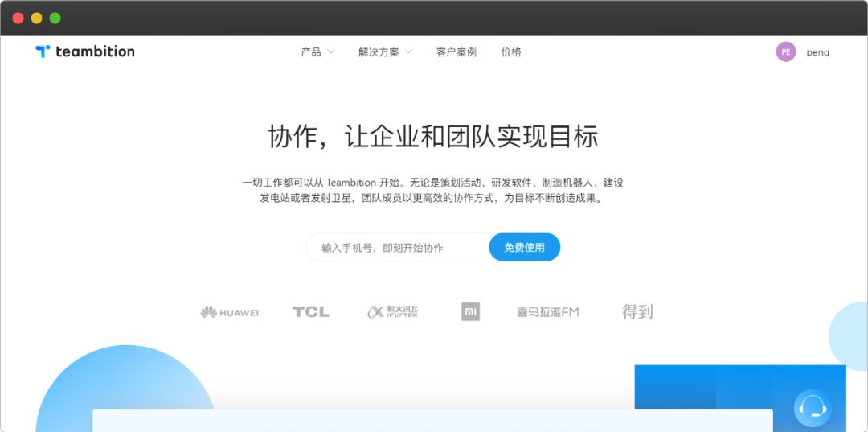The height and width of the screenshot is (432, 868).
Task: Click the iFLYTEK 科大讯飞 logo
Action: tap(392, 312)
